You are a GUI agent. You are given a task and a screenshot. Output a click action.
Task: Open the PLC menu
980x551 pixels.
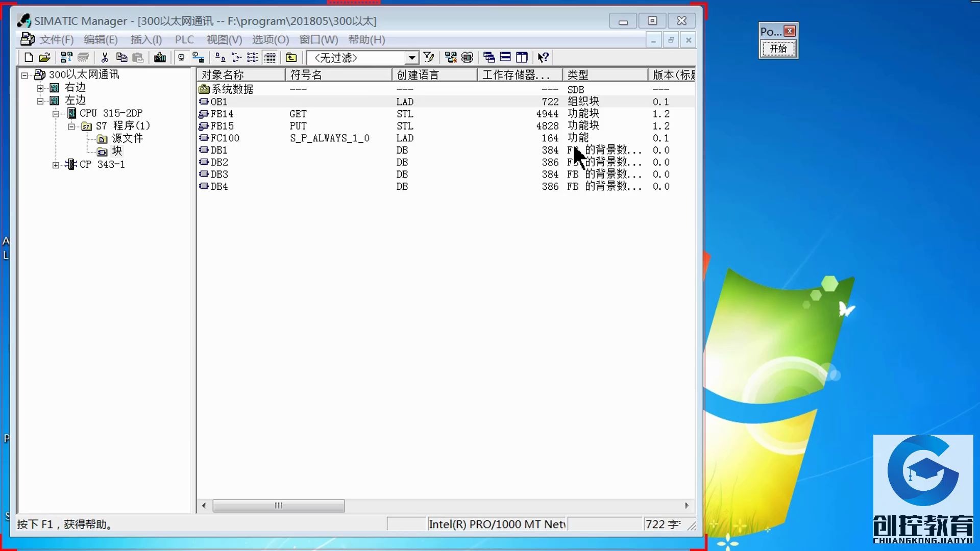coord(184,40)
